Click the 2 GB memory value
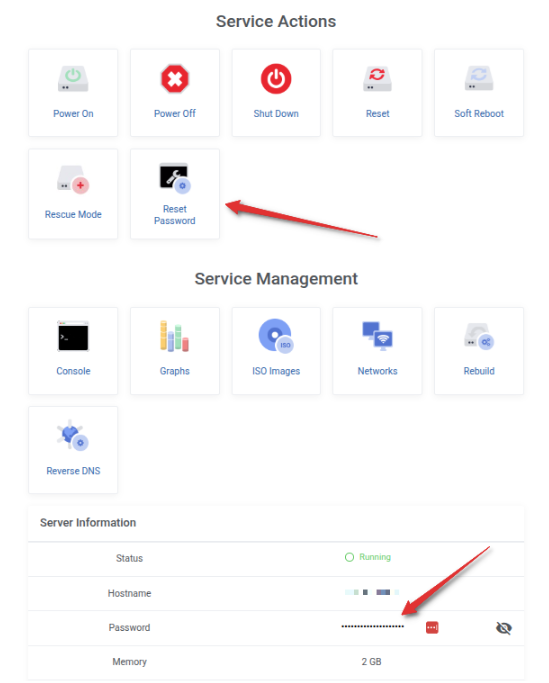The image size is (549, 683). (x=371, y=662)
